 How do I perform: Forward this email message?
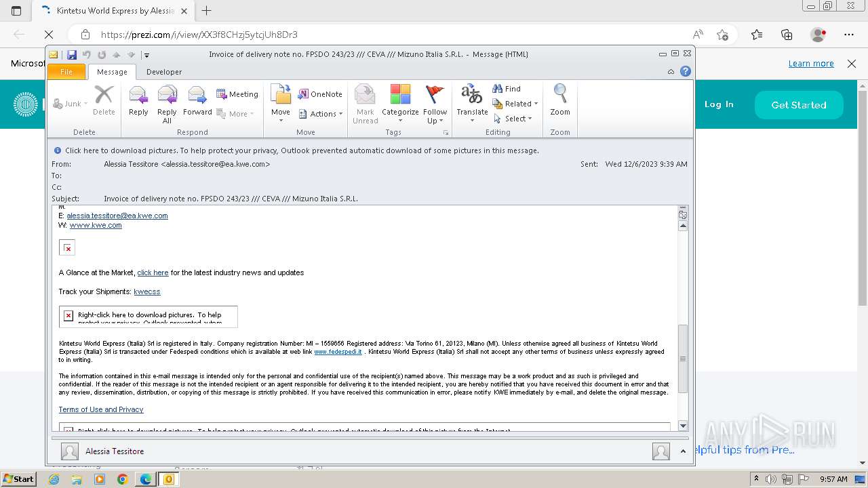point(197,102)
